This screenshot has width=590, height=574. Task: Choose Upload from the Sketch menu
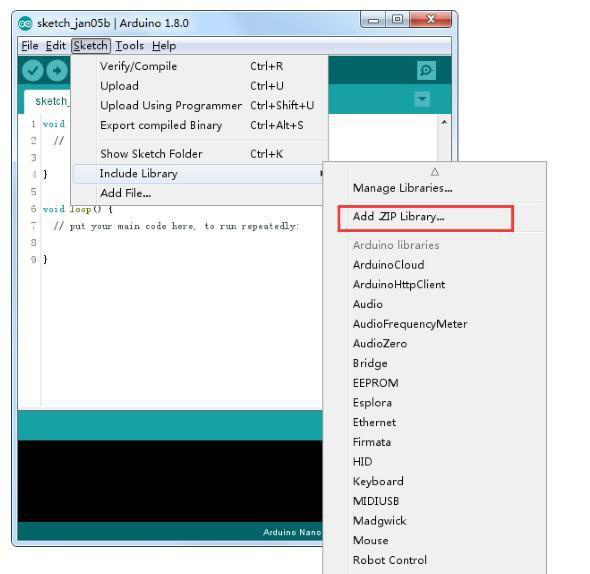[199, 86]
